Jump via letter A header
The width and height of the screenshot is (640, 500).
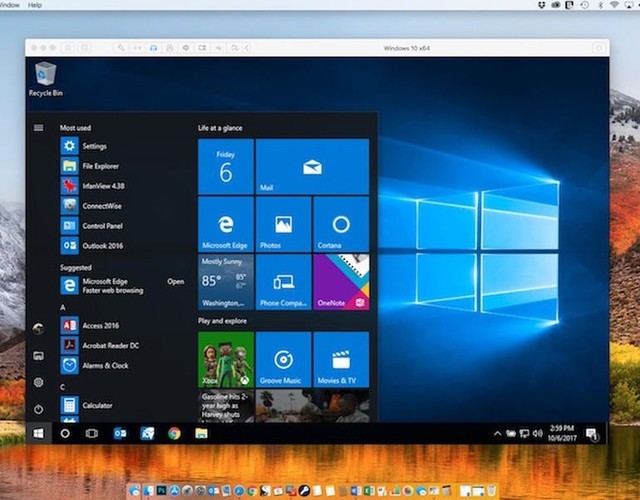pyautogui.click(x=63, y=307)
